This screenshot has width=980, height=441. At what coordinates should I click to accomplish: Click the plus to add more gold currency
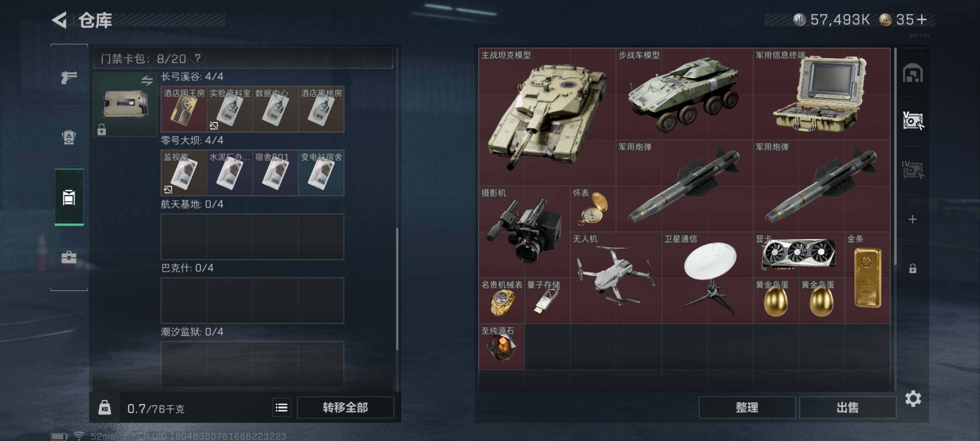(x=922, y=19)
